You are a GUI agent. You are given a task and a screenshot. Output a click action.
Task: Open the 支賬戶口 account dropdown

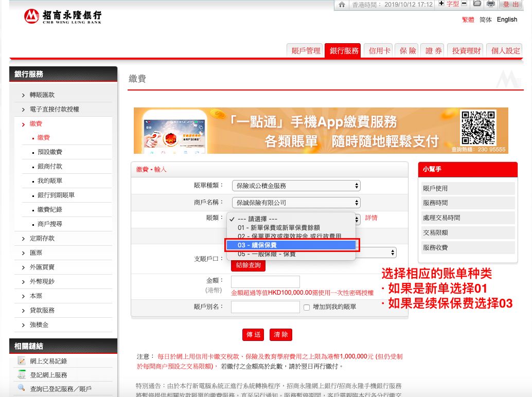pyautogui.click(x=376, y=252)
